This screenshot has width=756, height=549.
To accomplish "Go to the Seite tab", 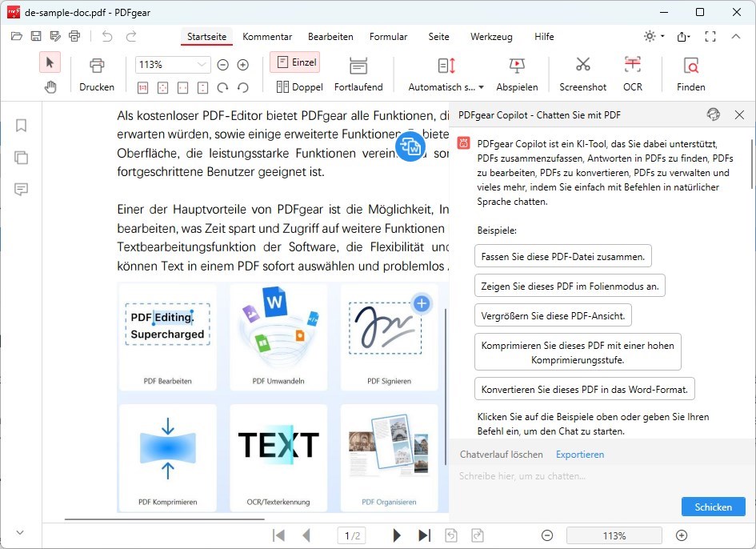I will (x=438, y=37).
